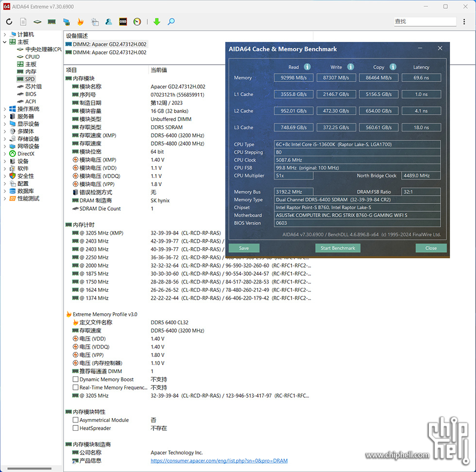This screenshot has width=476, height=472.
Task: Toggle the Asymmetrical Module checkbox
Action: [76, 420]
